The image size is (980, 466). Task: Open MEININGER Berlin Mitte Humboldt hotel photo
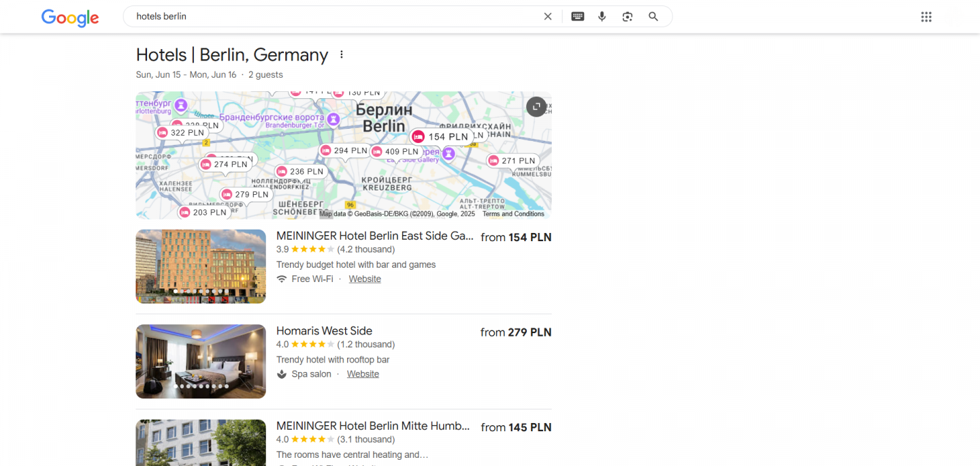(x=201, y=443)
